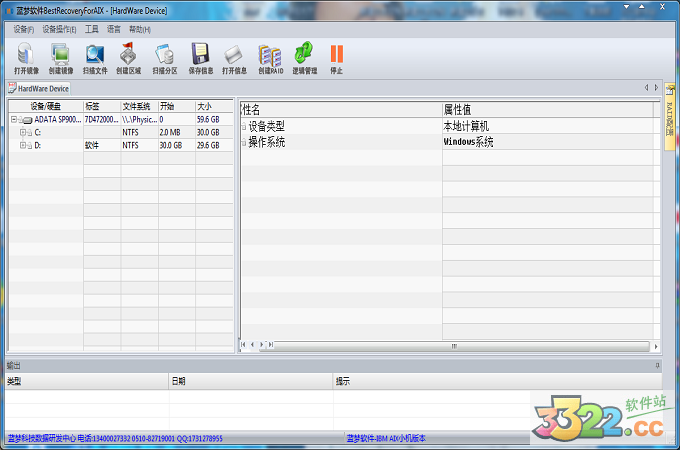Open 逻辑管理 logical management tool
Screen dimensions: 680x450
point(304,59)
